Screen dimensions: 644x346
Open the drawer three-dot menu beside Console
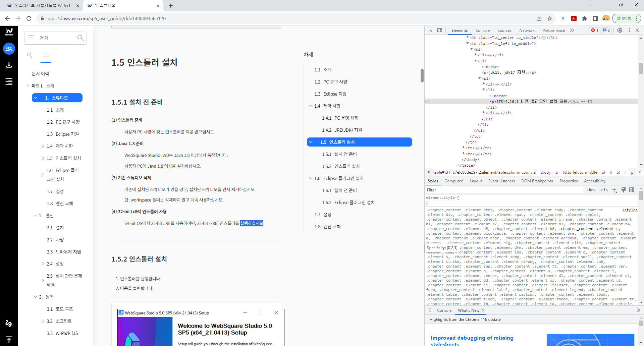tap(430, 310)
